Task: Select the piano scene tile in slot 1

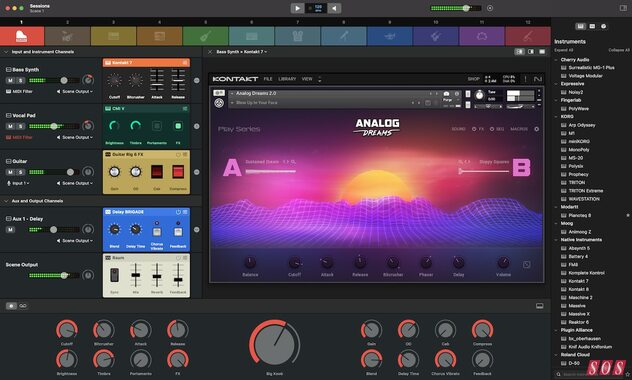Action: coord(22,36)
